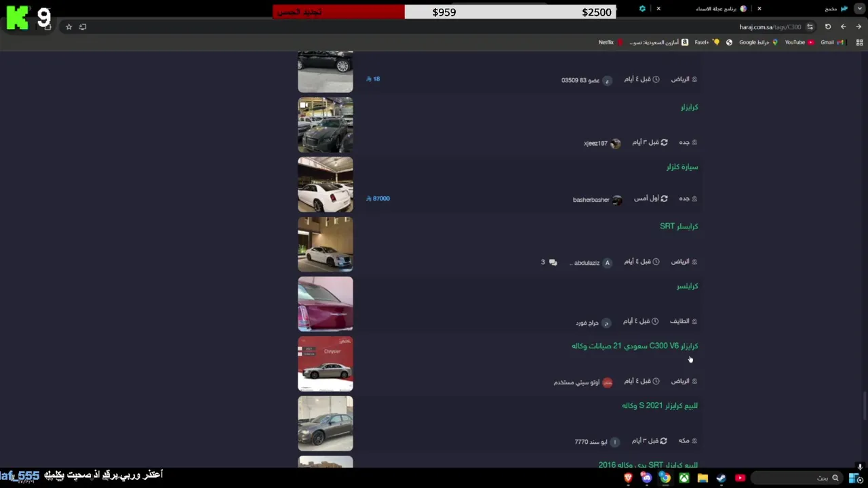Click the taskbar search box بحث
868x488 pixels.
click(797, 478)
